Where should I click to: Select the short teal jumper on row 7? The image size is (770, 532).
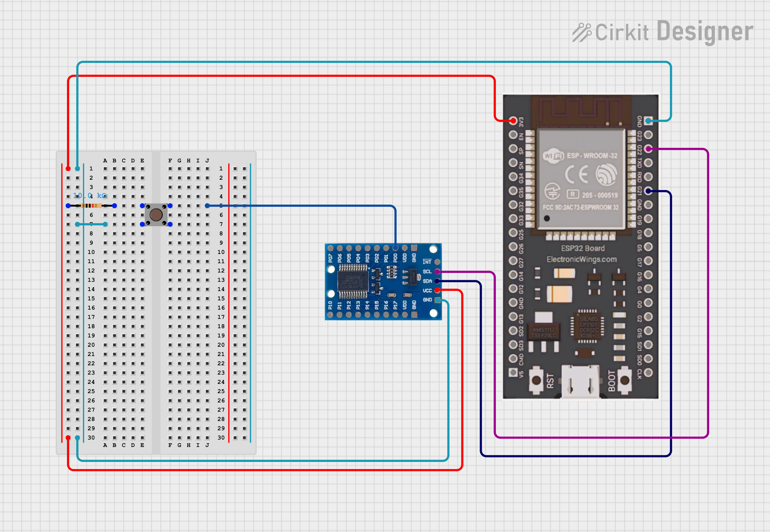click(x=91, y=224)
